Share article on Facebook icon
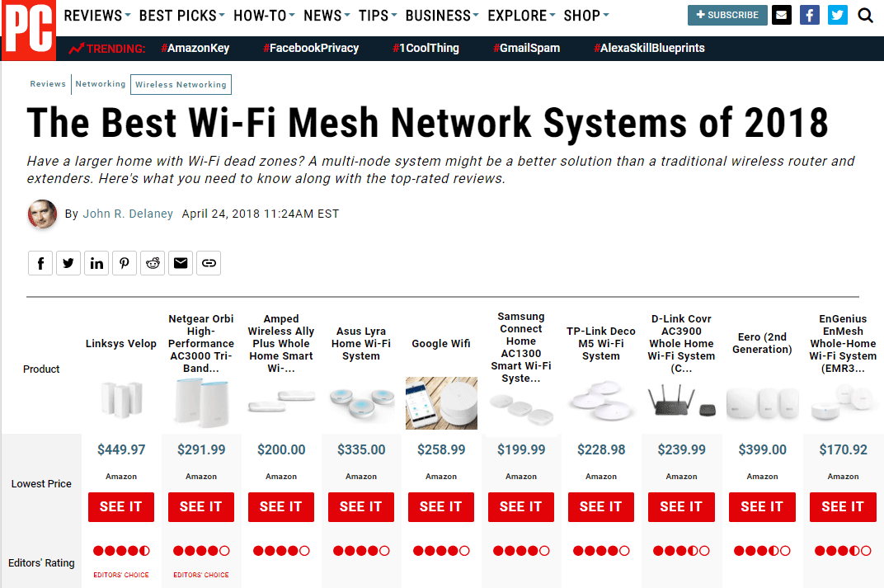Image resolution: width=884 pixels, height=588 pixels. (40, 263)
